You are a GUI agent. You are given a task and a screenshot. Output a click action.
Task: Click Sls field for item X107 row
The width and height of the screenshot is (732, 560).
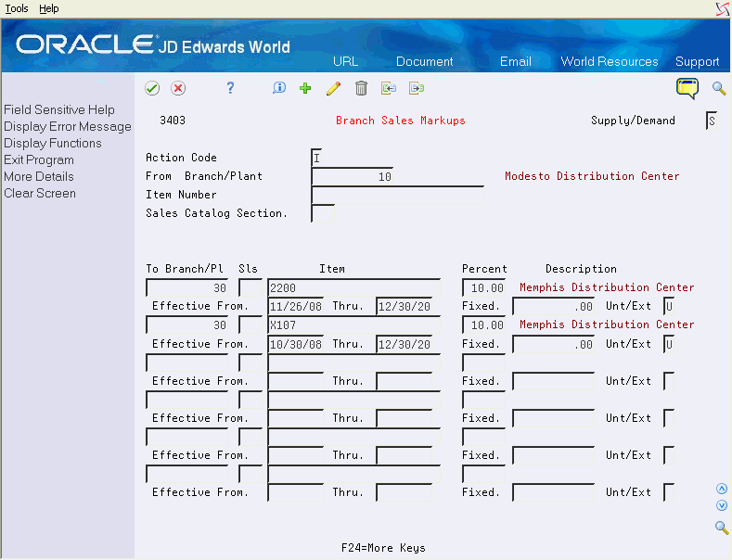(x=250, y=325)
